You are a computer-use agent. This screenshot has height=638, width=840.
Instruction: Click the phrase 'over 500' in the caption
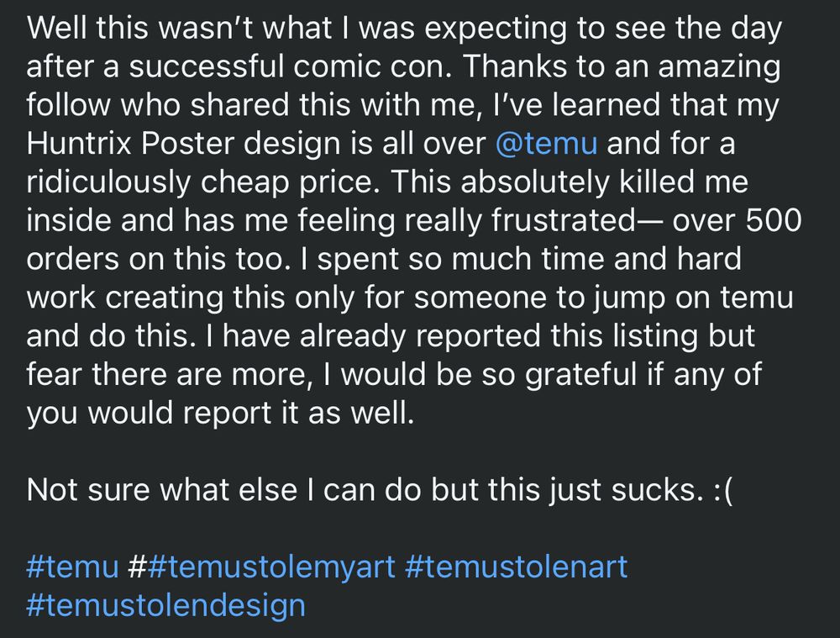pyautogui.click(x=737, y=220)
